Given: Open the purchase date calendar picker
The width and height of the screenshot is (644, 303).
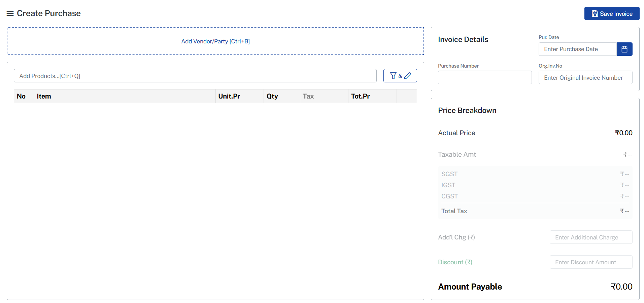Looking at the screenshot, I should click(x=624, y=49).
